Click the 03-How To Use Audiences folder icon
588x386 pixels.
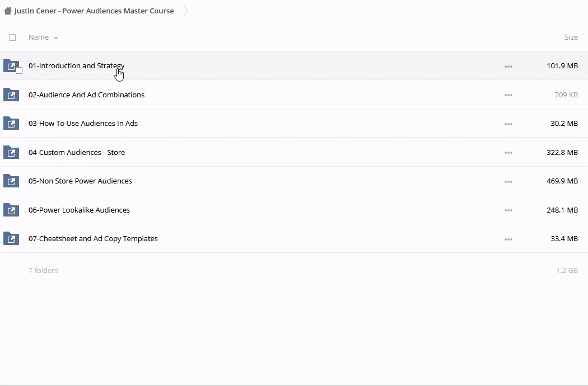(11, 124)
